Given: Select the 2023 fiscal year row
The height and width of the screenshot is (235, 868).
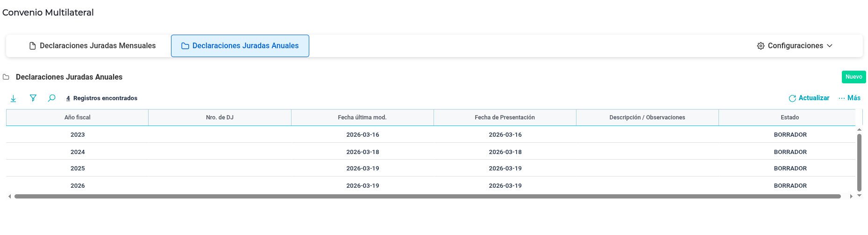Looking at the screenshot, I should click(x=78, y=135).
